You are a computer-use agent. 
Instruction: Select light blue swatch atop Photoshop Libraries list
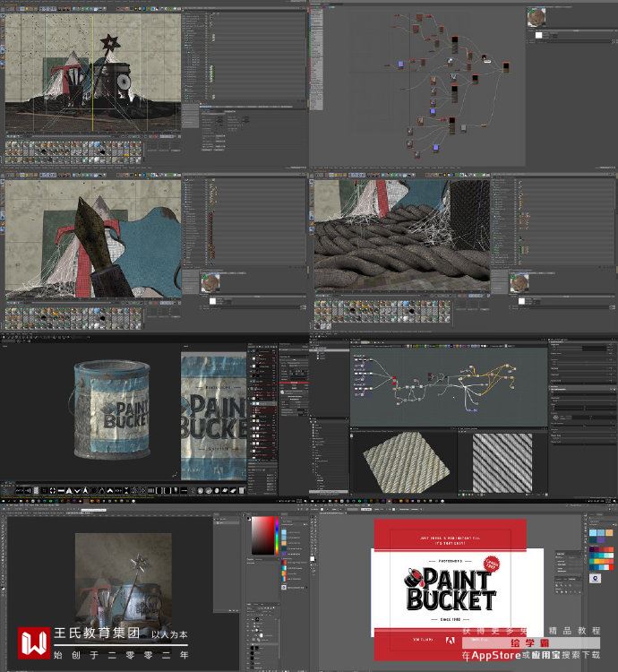pyautogui.click(x=284, y=533)
